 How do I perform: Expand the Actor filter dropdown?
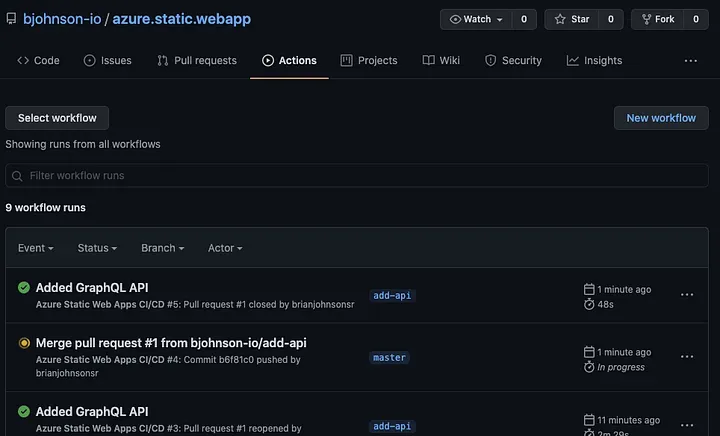point(225,248)
